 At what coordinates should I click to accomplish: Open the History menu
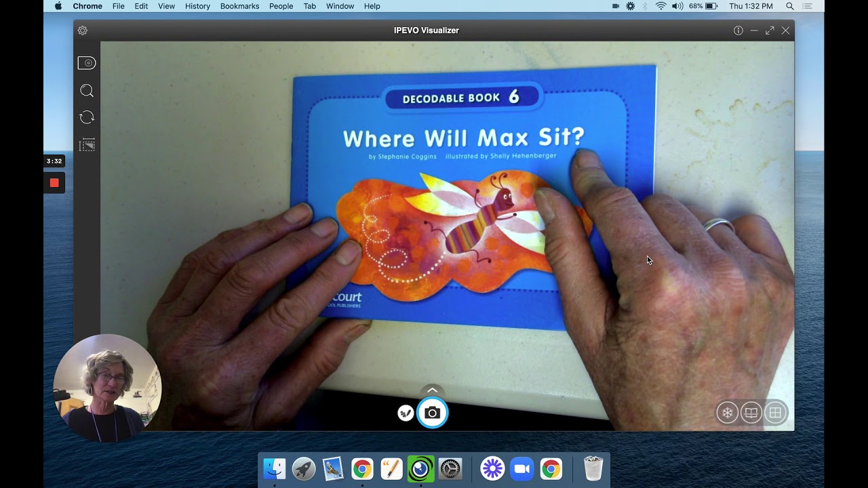pyautogui.click(x=197, y=6)
